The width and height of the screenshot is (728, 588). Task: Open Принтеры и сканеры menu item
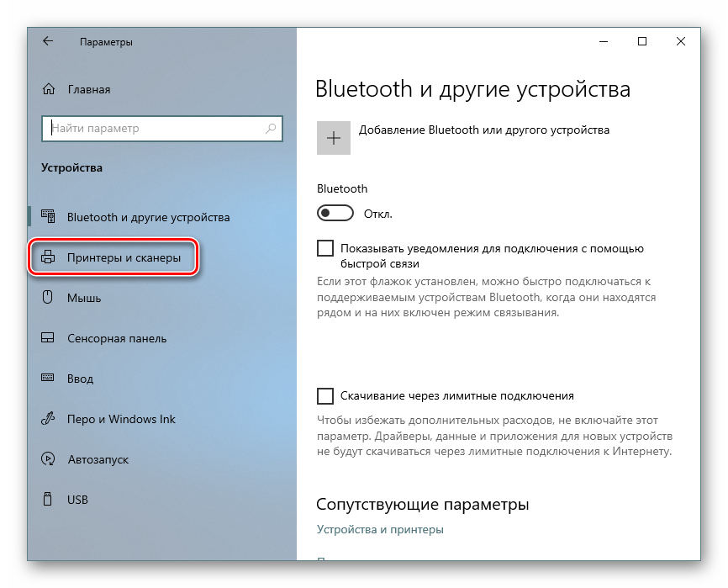coord(113,257)
